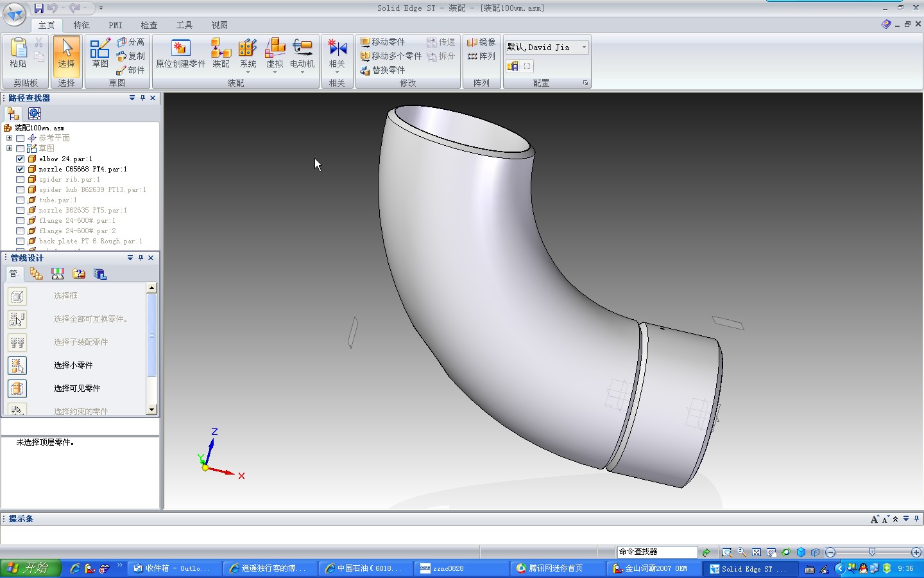
Task: Check flange 24-600#.par:2 checkbox
Action: click(x=21, y=231)
